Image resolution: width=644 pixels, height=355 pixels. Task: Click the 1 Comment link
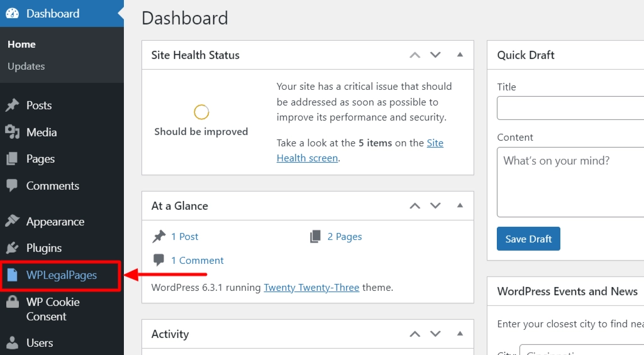197,260
